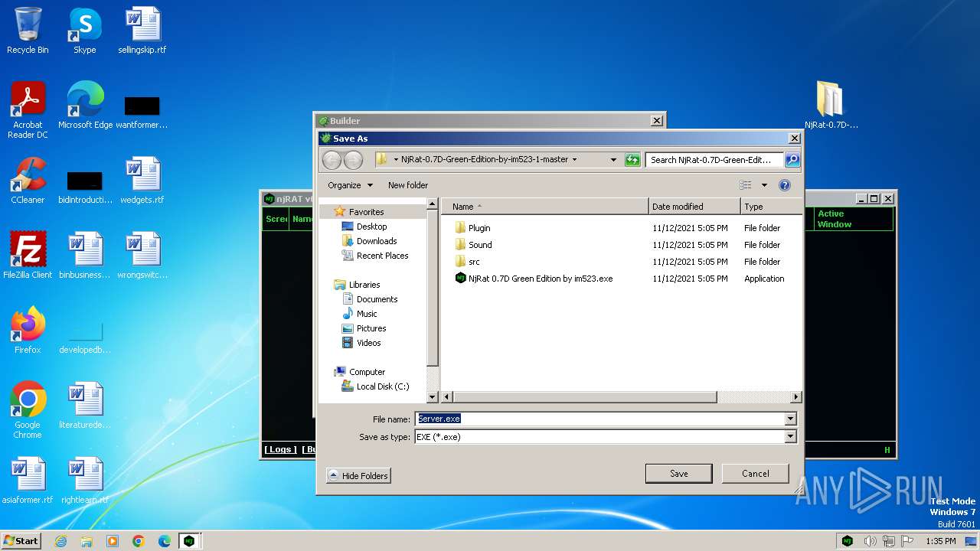Sort by the Name column header
The image size is (980, 551).
pos(545,207)
